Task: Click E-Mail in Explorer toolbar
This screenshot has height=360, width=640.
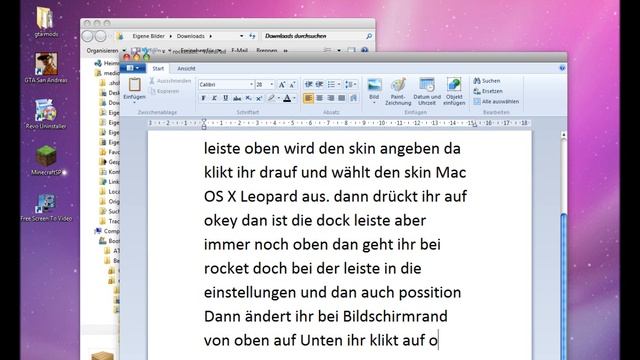Action: pos(240,51)
